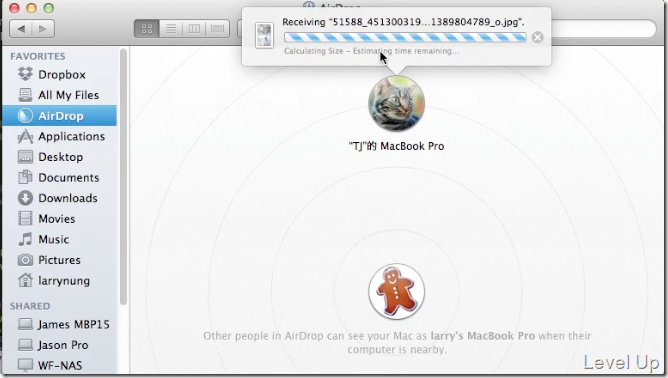Click the Movies filmstrip icon
This screenshot has width=668, height=378.
pyautogui.click(x=25, y=219)
